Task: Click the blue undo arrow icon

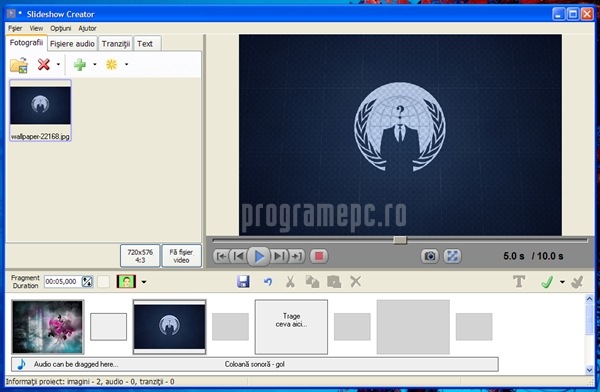Action: [x=268, y=282]
